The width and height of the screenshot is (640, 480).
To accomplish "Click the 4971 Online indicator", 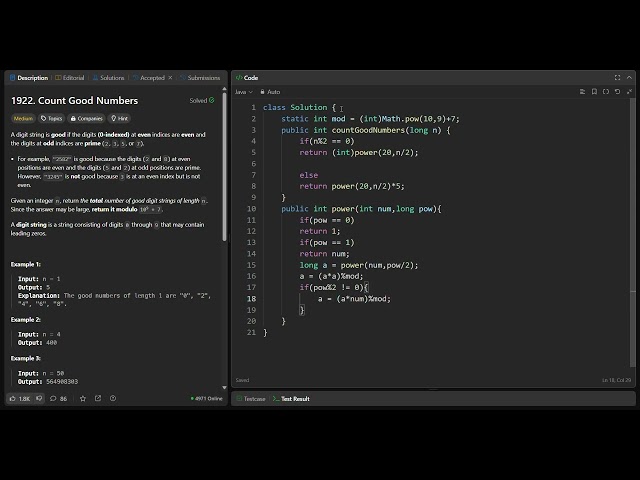I will [207, 398].
